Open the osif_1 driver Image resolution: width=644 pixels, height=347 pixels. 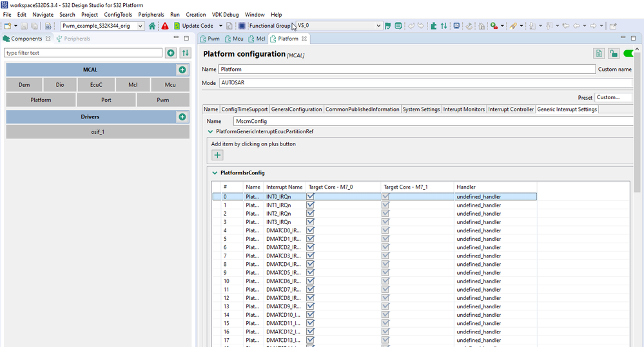tap(98, 132)
